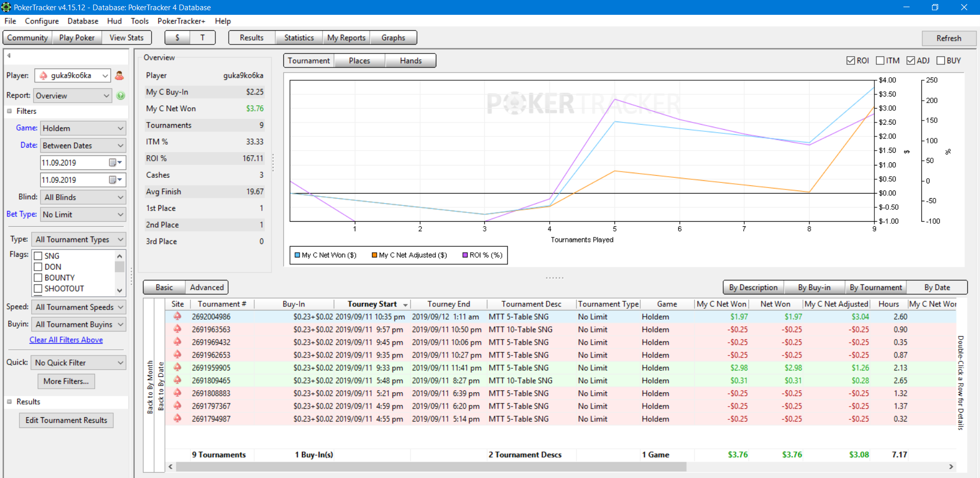Collapse the Filters section
The image size is (980, 478).
click(x=9, y=111)
